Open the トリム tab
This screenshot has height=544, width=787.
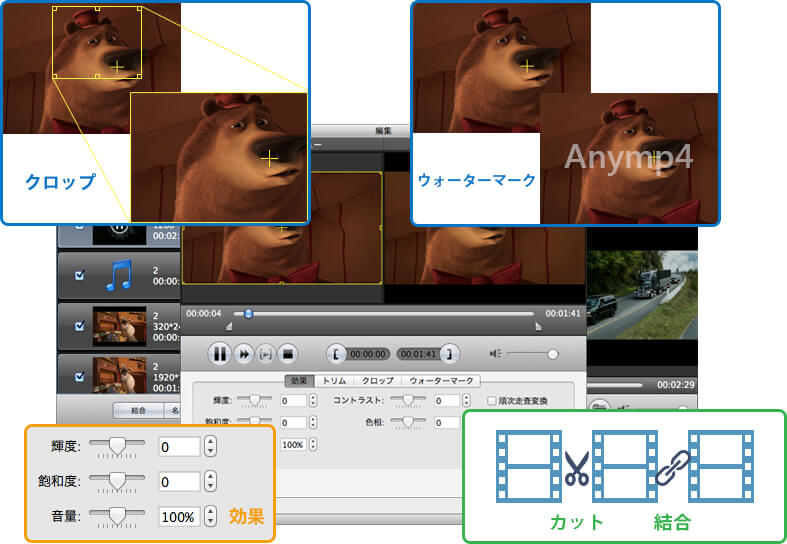(334, 381)
